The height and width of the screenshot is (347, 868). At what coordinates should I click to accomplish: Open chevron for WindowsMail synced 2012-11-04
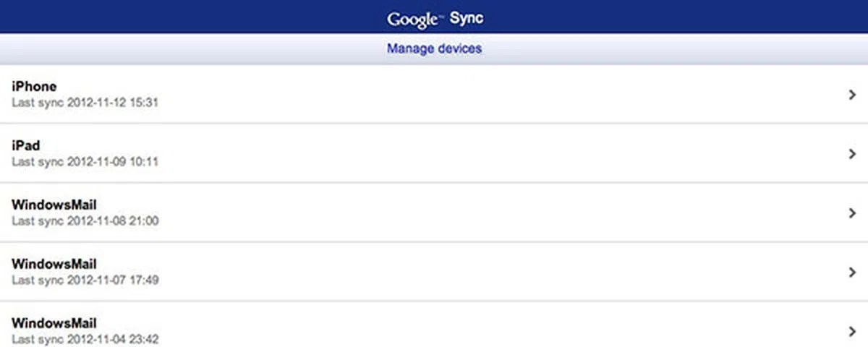(852, 331)
